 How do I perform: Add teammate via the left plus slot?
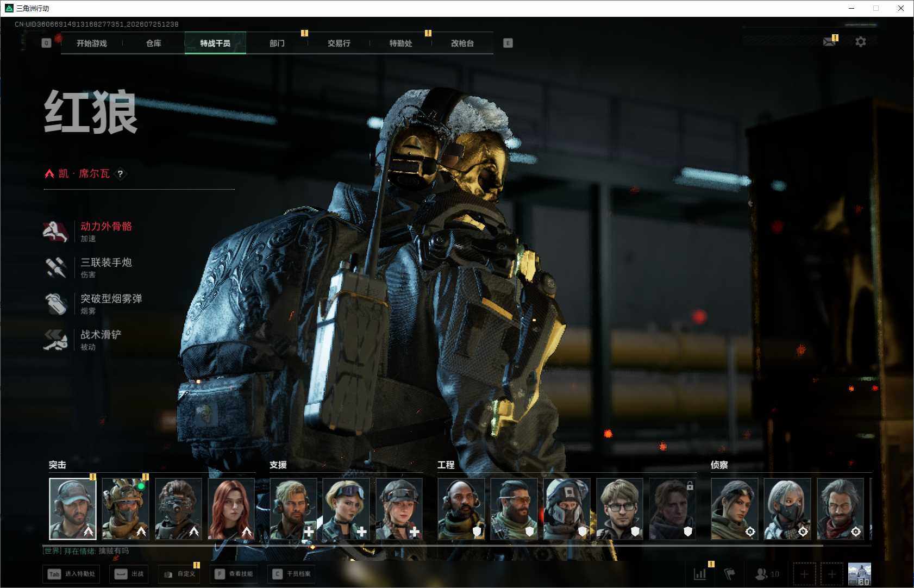click(804, 574)
